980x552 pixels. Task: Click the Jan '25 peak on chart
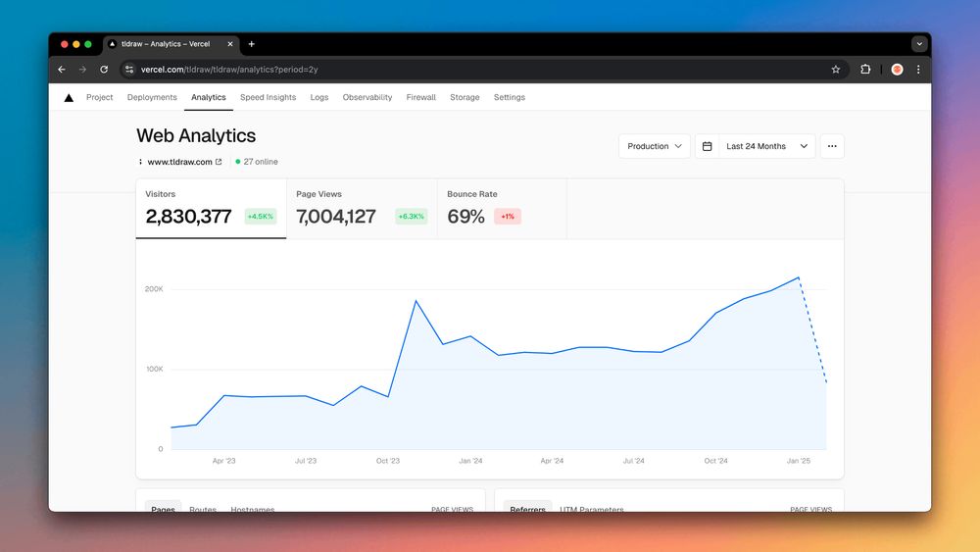coord(798,277)
